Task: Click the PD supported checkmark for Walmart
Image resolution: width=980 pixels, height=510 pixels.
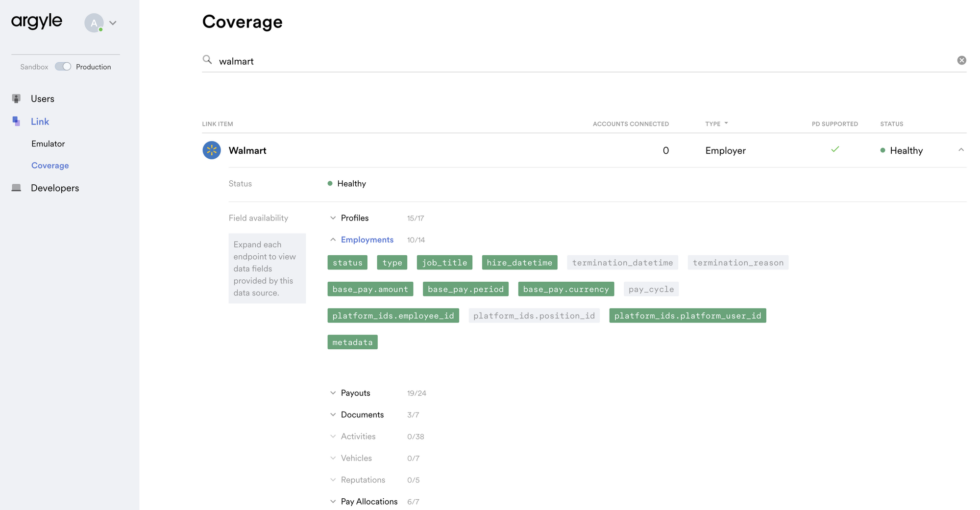Action: point(835,149)
